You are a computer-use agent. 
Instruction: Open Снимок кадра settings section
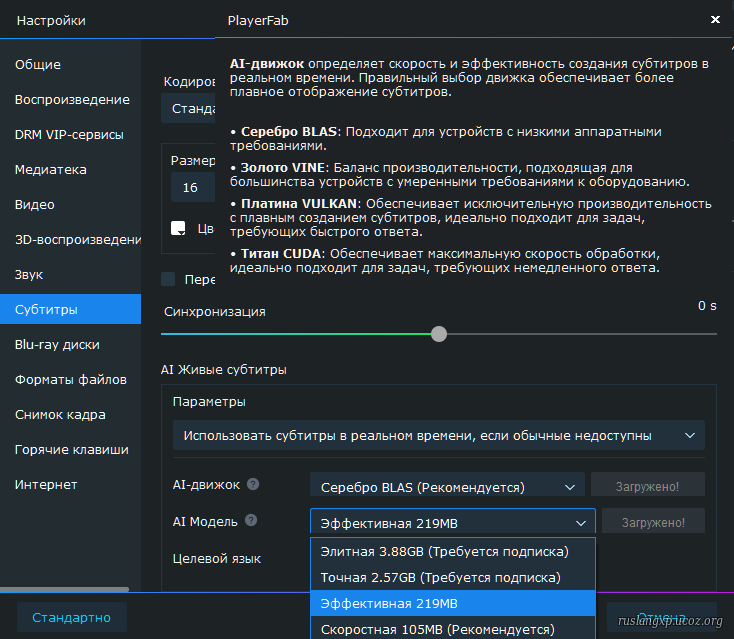[x=60, y=415]
